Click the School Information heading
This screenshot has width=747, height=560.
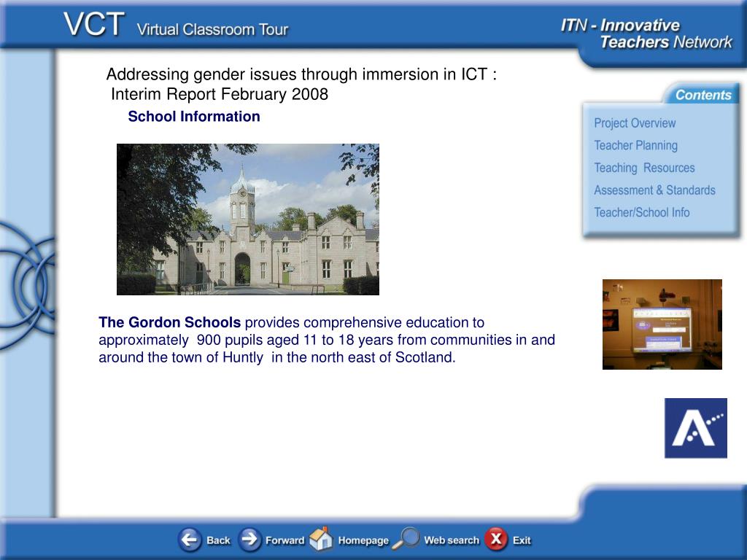194,116
